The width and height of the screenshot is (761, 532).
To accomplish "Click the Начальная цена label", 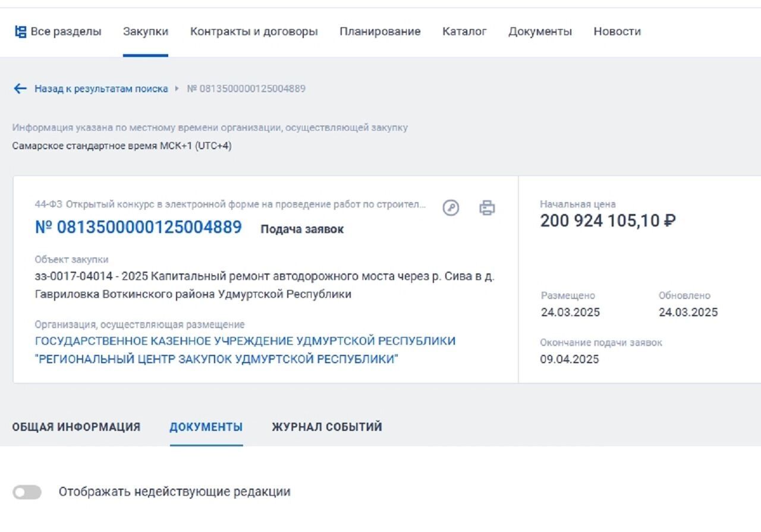I will click(x=578, y=204).
